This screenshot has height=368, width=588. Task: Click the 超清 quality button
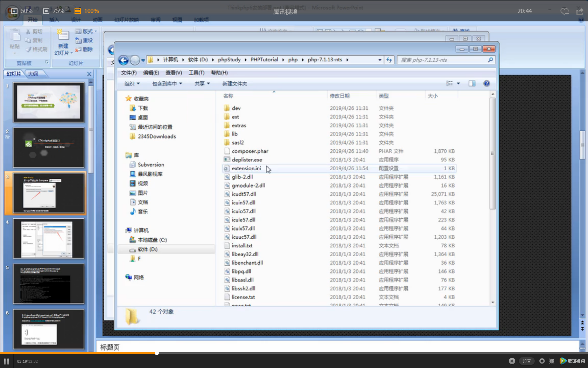pyautogui.click(x=526, y=361)
